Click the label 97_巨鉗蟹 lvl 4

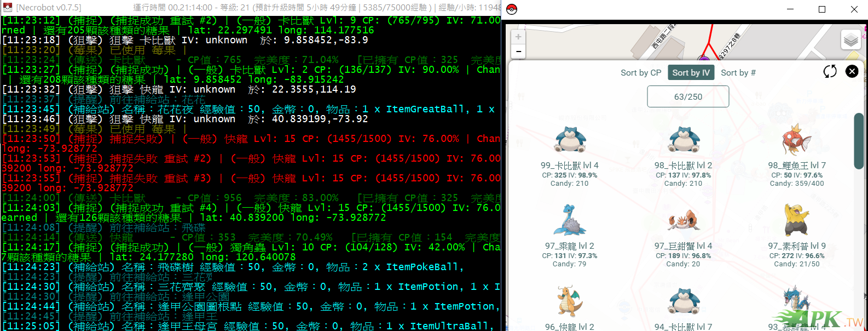click(x=684, y=246)
